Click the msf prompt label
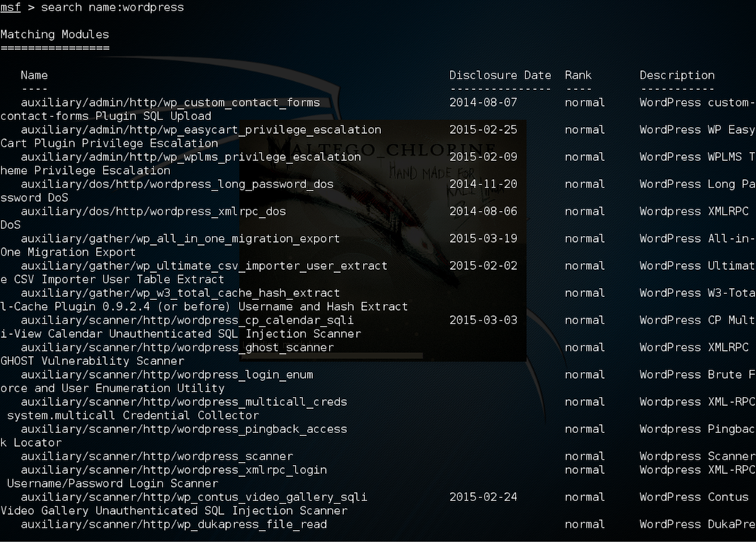Viewport: 756px width, 542px height. point(10,8)
